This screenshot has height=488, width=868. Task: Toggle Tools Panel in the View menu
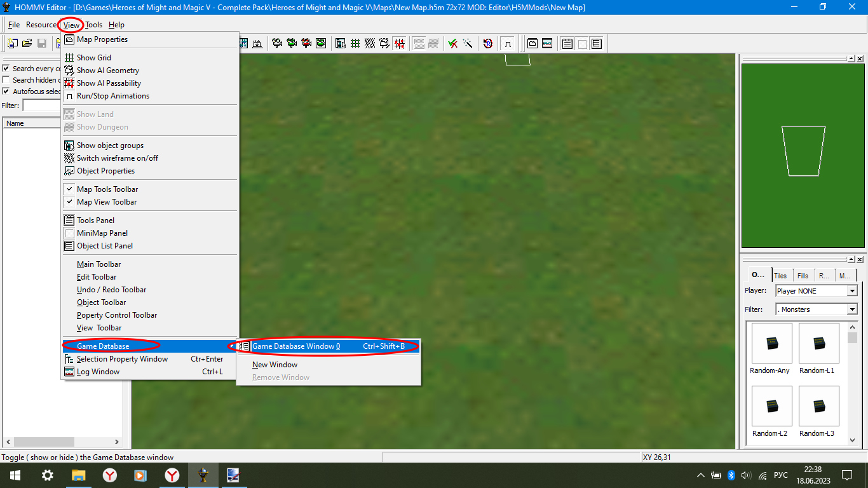point(150,220)
